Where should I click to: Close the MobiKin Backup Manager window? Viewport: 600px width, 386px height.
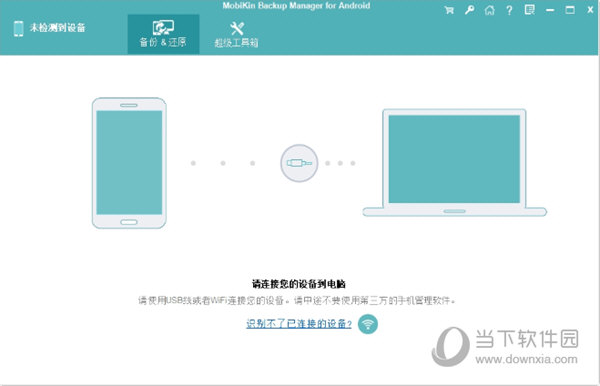590,10
